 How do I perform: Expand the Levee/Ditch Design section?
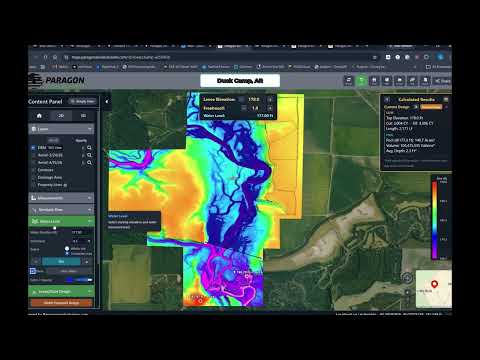click(61, 292)
